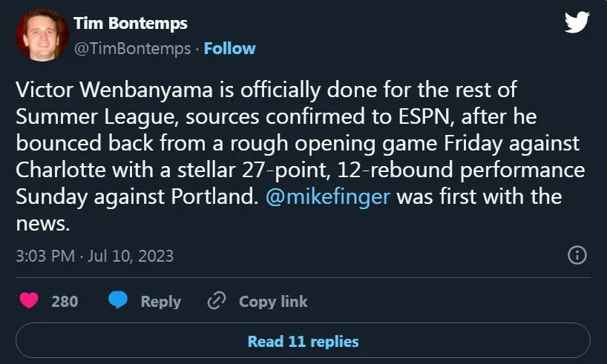Click the reply speech bubble icon

119,301
